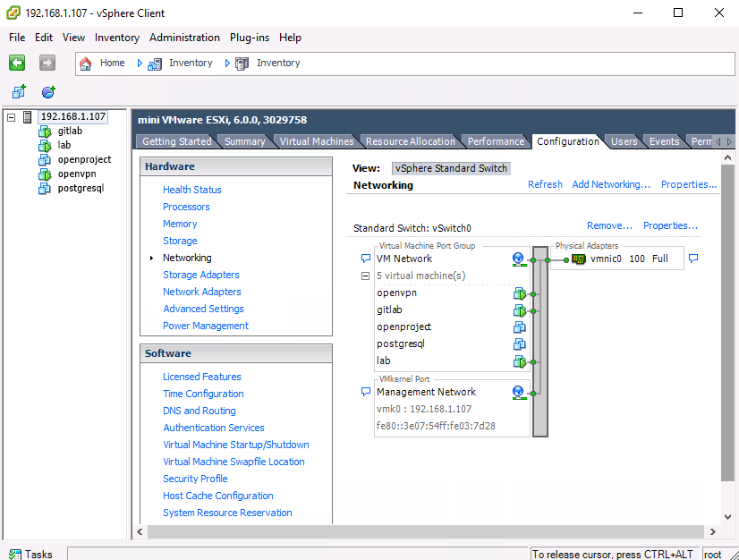
Task: Open Licensed Features link
Action: coord(201,378)
